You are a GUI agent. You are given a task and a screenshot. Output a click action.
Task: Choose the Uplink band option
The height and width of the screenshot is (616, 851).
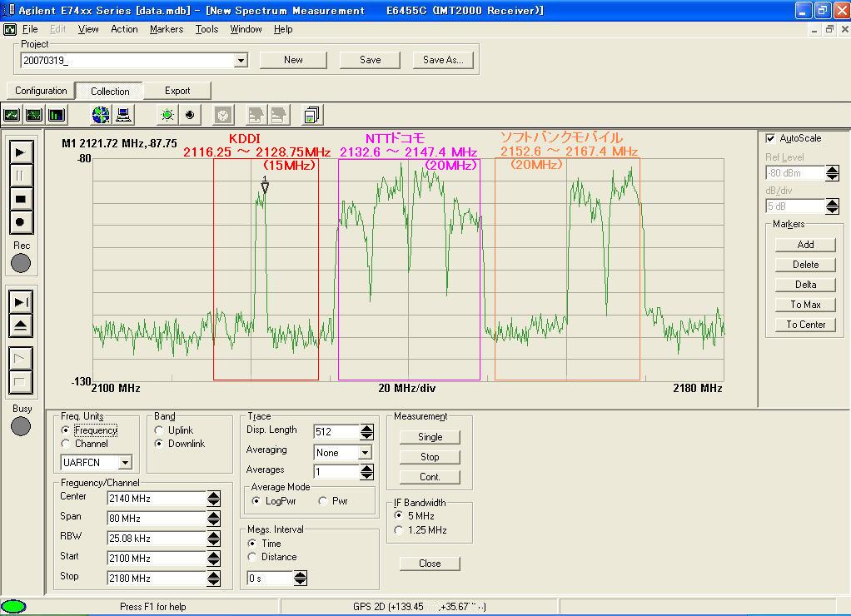click(158, 430)
